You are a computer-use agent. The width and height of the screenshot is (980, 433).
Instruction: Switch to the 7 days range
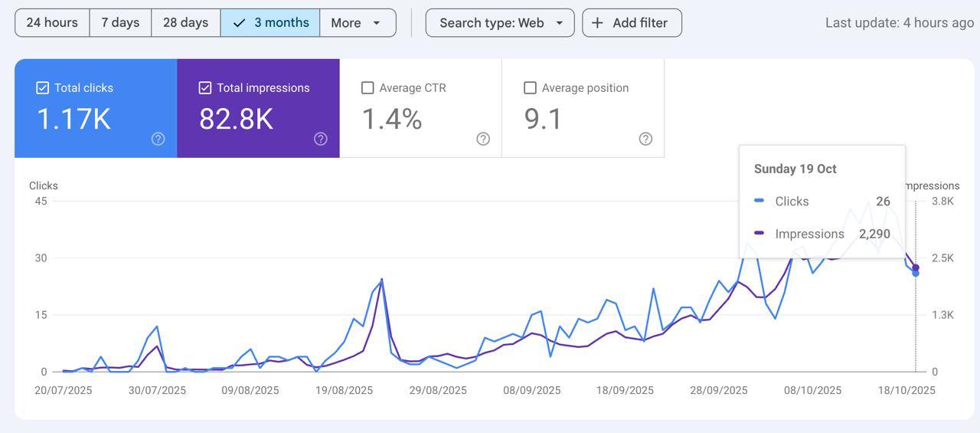coord(120,23)
